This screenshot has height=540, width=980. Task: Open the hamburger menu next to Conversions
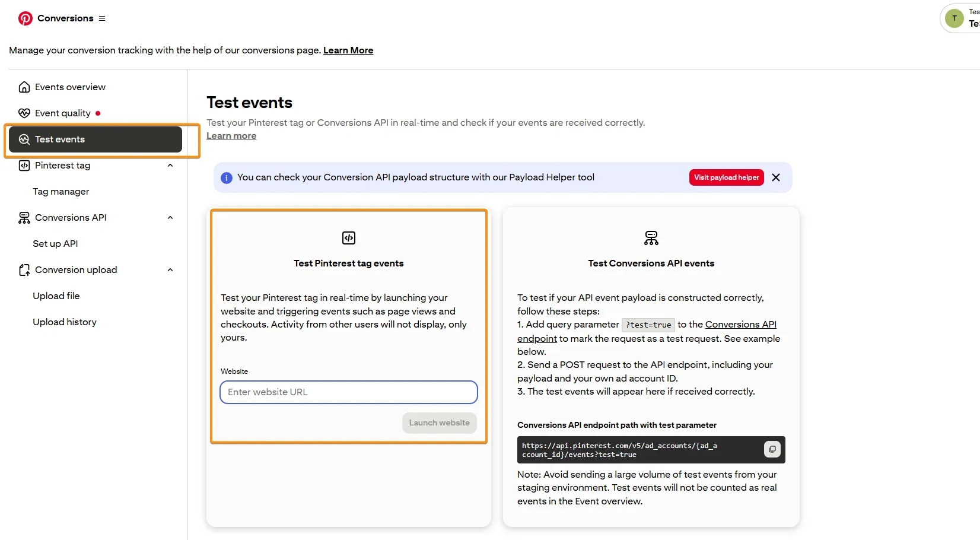click(102, 18)
